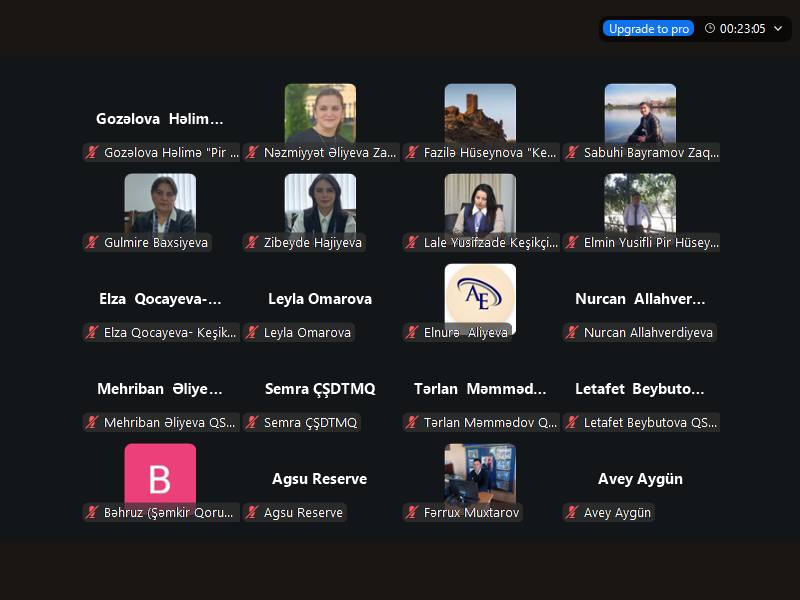Select the Gozəlova Həlimə tile heading

[160, 119]
